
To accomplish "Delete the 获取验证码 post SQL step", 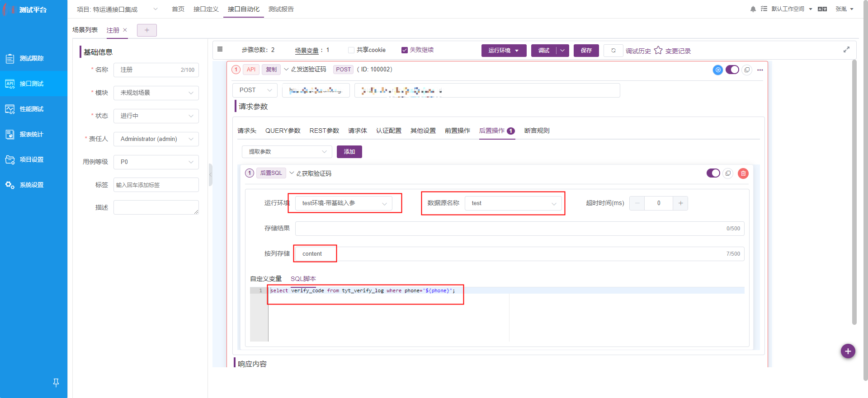I will [743, 173].
